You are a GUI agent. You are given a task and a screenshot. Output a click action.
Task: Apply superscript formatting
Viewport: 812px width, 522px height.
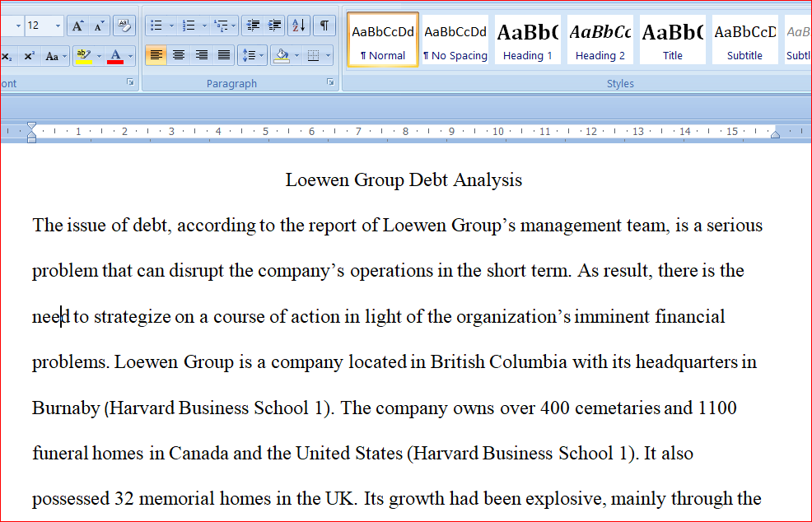30,56
